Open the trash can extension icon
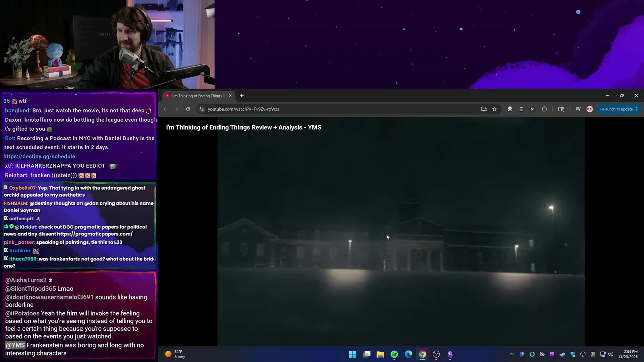 (521, 109)
